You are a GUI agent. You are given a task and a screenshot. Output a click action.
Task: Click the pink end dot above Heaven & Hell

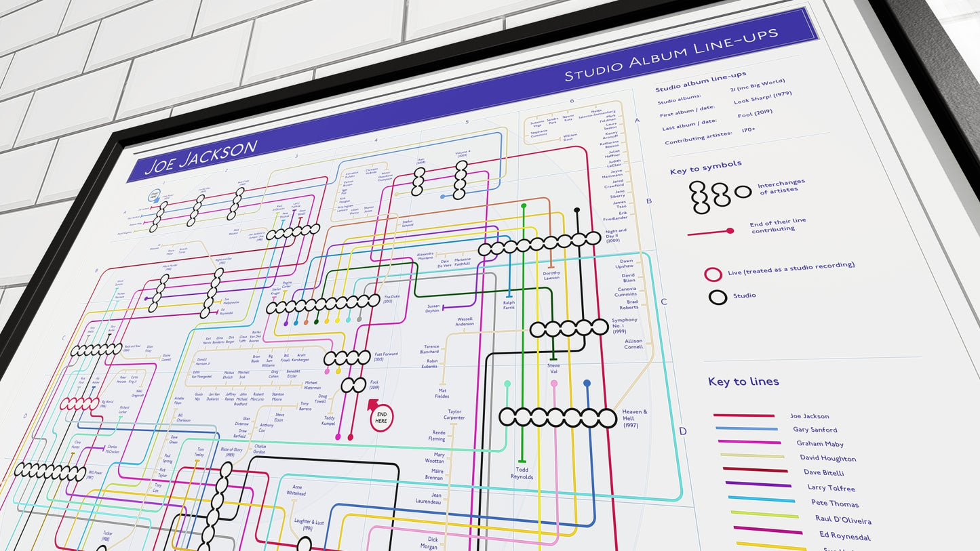pyautogui.click(x=554, y=384)
